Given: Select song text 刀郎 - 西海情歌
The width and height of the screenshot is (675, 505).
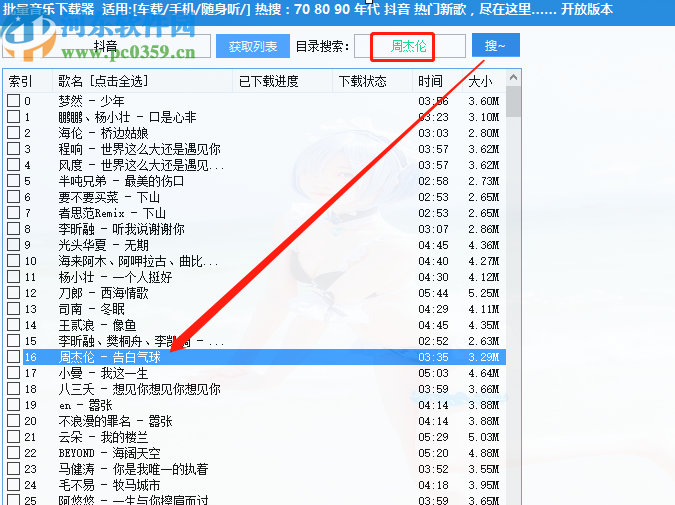Looking at the screenshot, I should (x=103, y=293).
